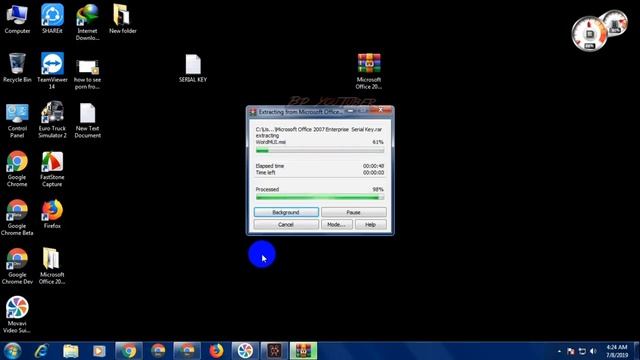Open the Firefox desktop shortcut

(x=52, y=214)
